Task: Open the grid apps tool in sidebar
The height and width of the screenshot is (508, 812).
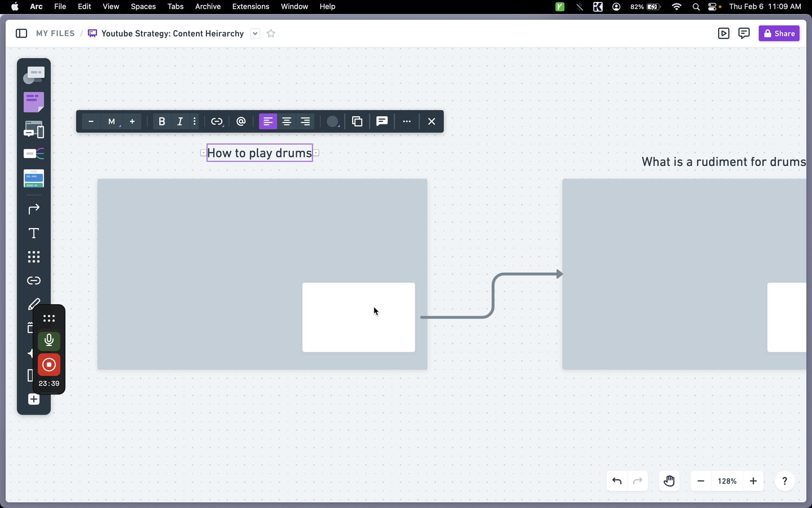Action: coord(33,257)
